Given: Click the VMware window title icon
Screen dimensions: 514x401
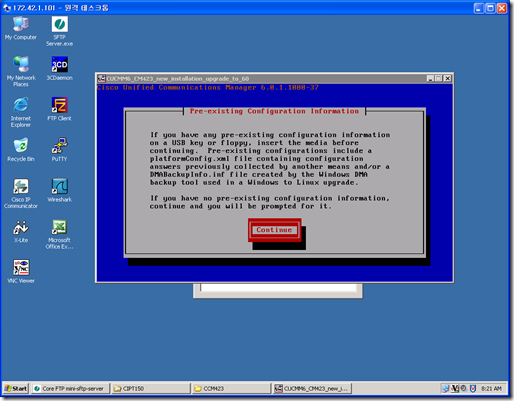Looking at the screenshot, I should pyautogui.click(x=102, y=79).
